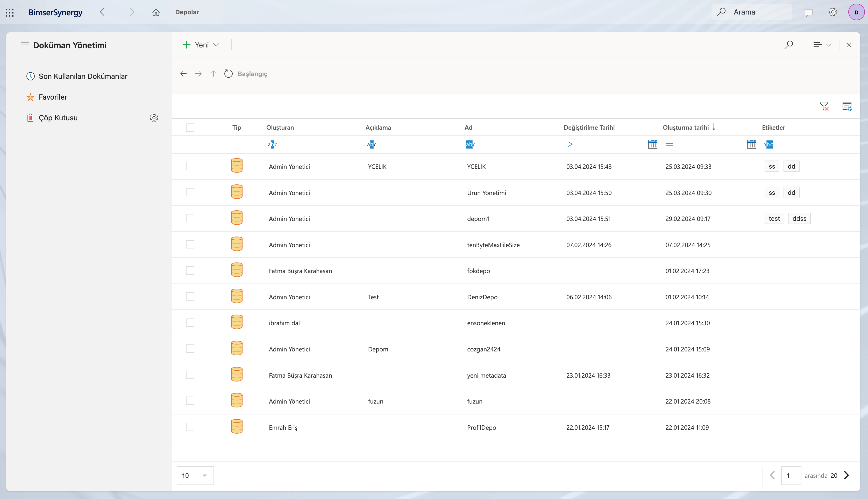Click Emrah Eriş creator cell
The height and width of the screenshot is (499, 868).
coord(283,427)
